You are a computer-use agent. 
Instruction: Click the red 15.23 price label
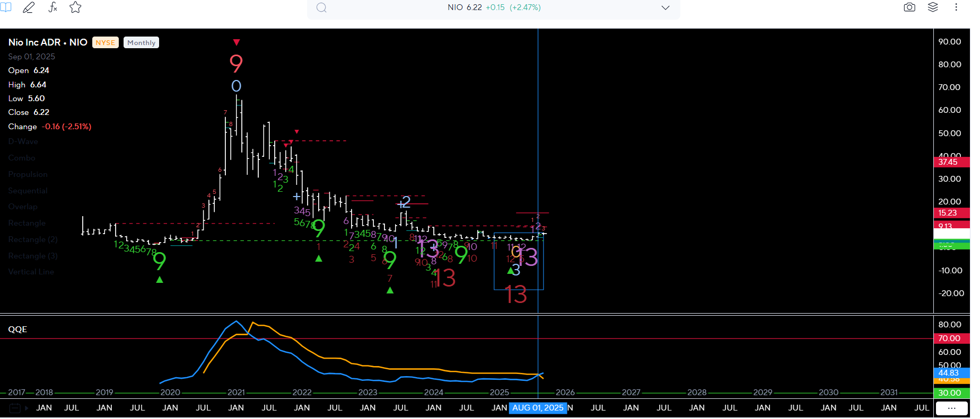(952, 213)
